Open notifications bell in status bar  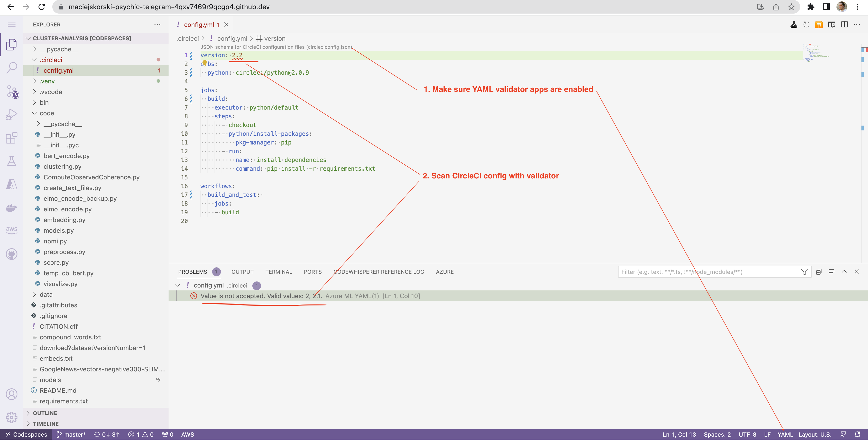857,434
